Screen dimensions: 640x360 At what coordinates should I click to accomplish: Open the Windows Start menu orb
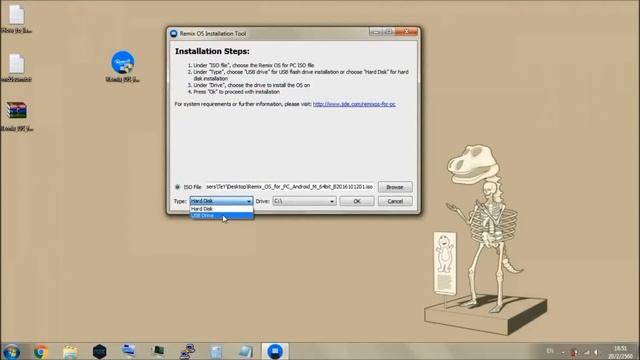click(x=11, y=351)
